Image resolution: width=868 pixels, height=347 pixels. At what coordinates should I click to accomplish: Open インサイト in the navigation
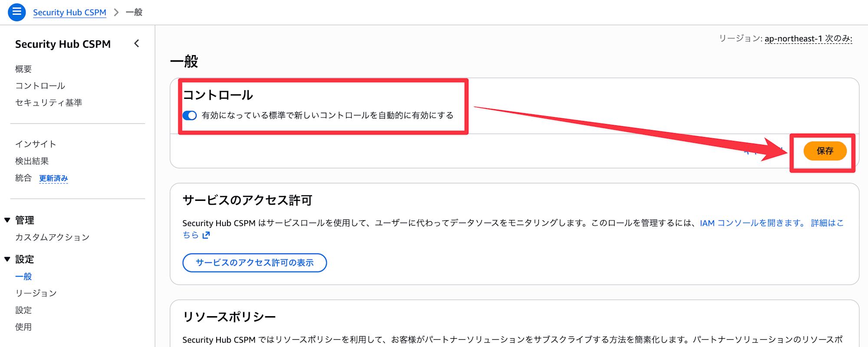tap(36, 144)
